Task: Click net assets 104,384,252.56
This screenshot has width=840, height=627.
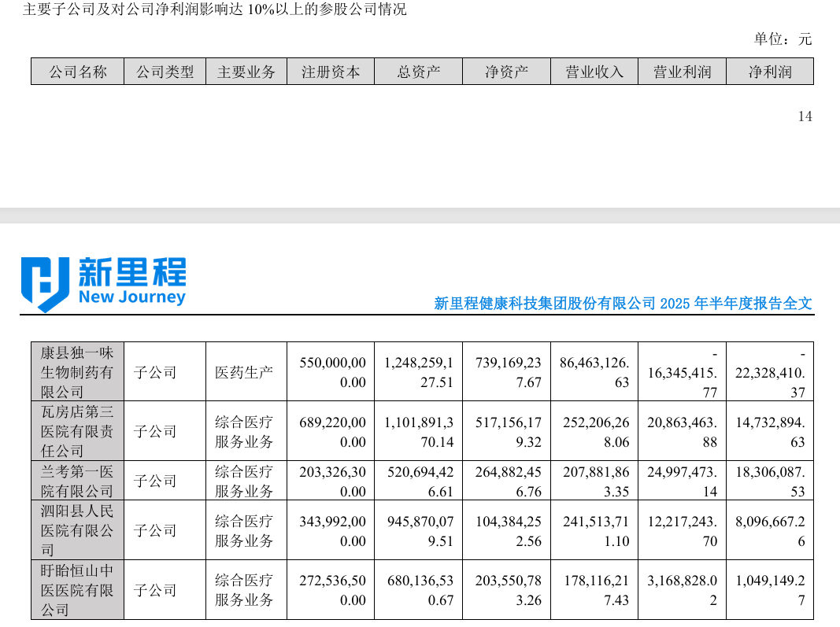Action: click(x=509, y=530)
